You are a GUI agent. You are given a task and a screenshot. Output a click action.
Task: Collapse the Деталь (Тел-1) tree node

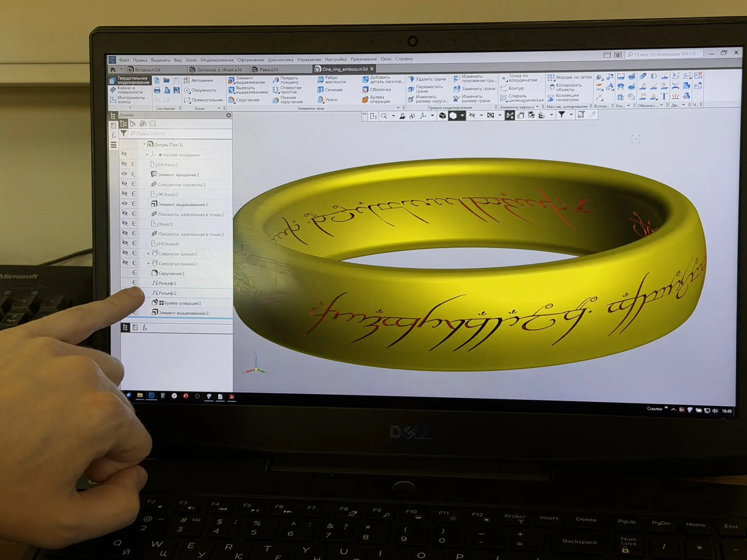pos(144,144)
